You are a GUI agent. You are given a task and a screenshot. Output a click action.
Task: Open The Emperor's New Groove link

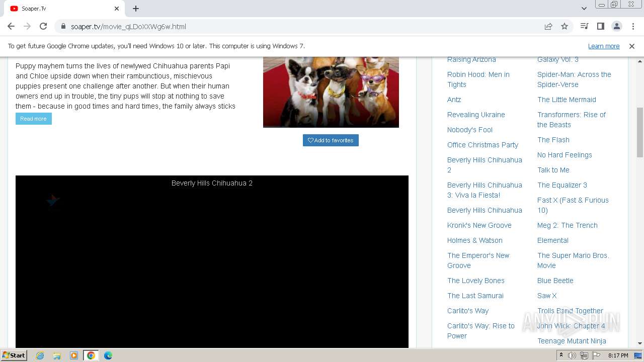478,260
